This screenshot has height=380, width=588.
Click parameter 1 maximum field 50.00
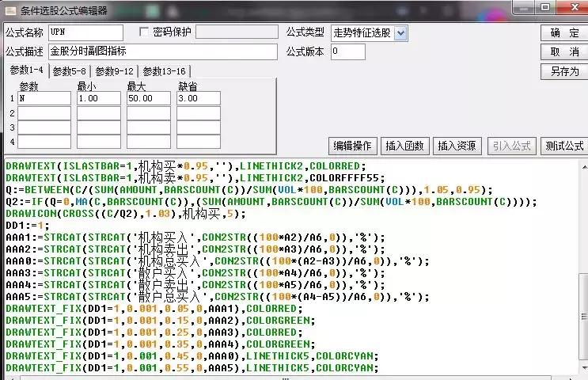point(149,98)
